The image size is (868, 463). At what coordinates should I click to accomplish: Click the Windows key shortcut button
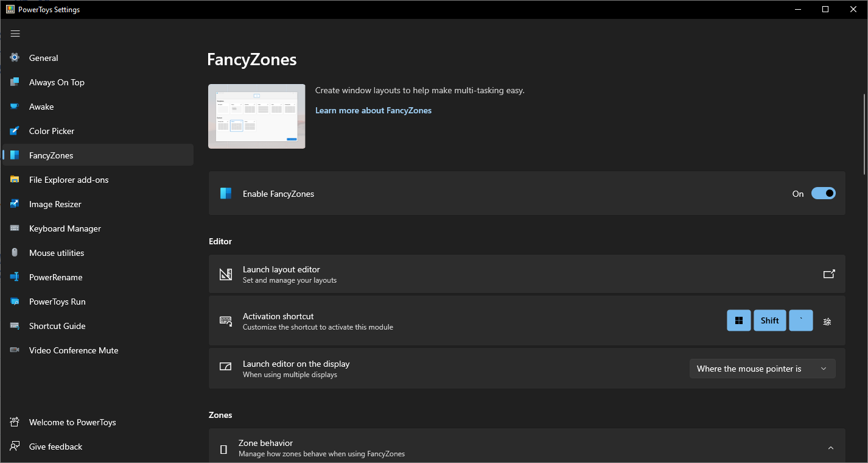pyautogui.click(x=739, y=320)
